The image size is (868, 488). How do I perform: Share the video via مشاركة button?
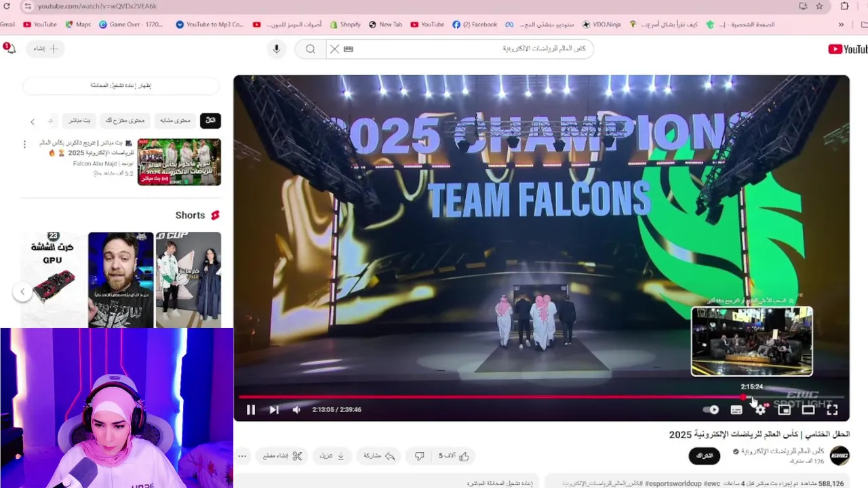click(380, 456)
